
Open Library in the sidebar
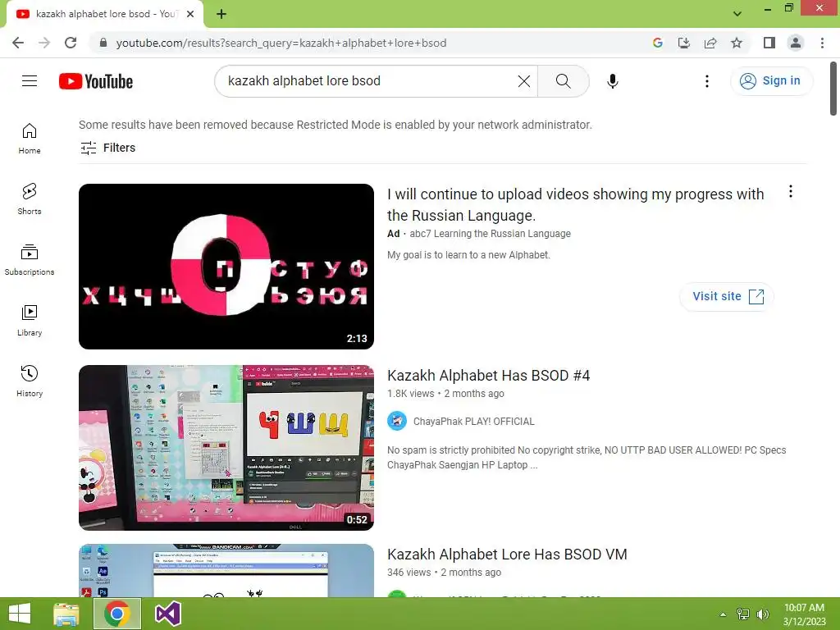point(30,321)
